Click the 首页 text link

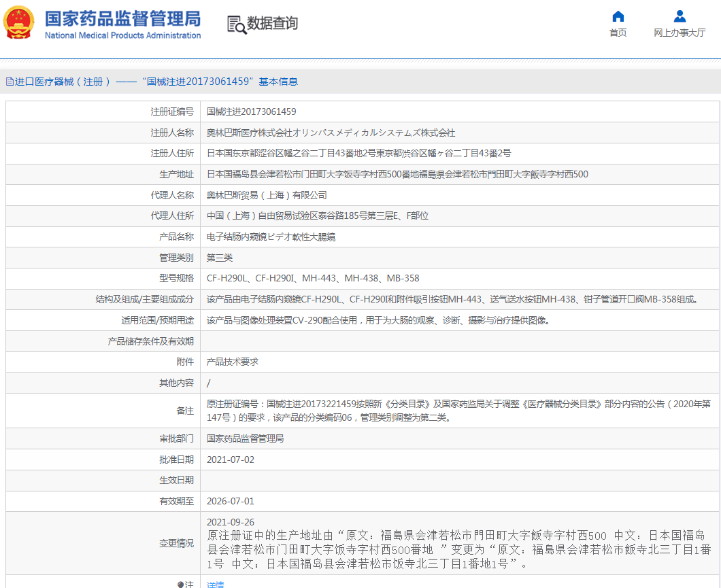click(x=618, y=33)
